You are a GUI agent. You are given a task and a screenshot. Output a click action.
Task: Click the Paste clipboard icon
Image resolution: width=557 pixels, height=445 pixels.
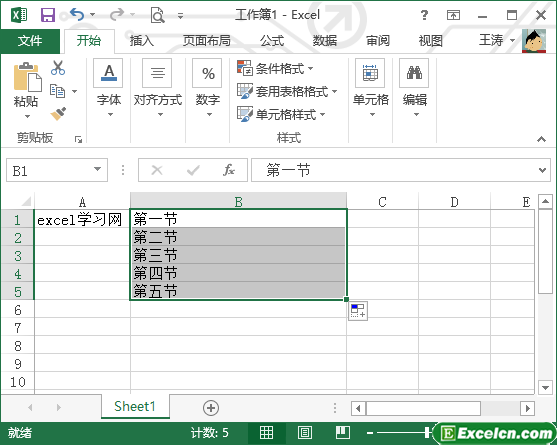(27, 77)
